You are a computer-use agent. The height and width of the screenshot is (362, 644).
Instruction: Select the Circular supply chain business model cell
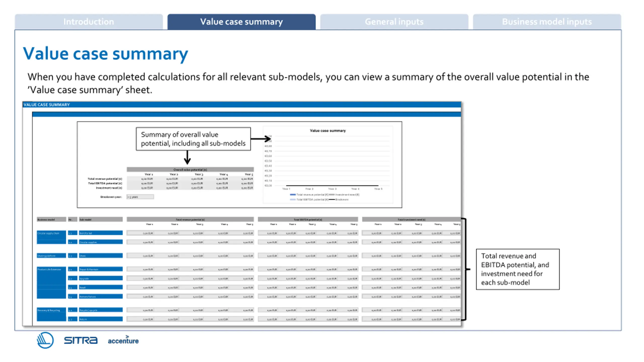(51, 237)
